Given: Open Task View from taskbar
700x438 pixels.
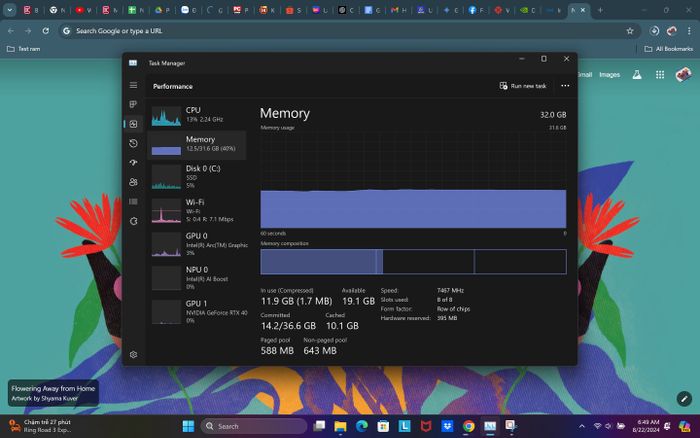Looking at the screenshot, I should click(x=319, y=426).
